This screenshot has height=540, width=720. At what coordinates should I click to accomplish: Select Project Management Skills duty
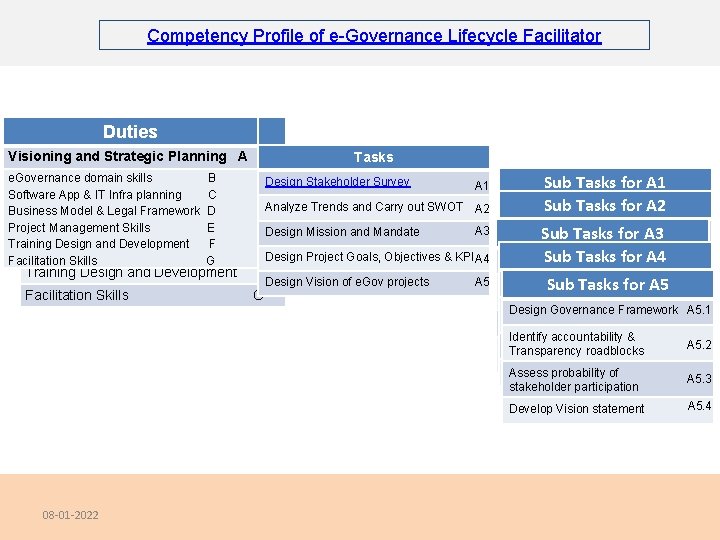coord(112,228)
